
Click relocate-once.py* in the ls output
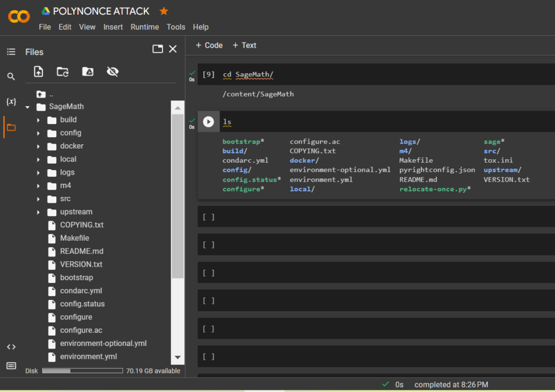click(x=435, y=189)
